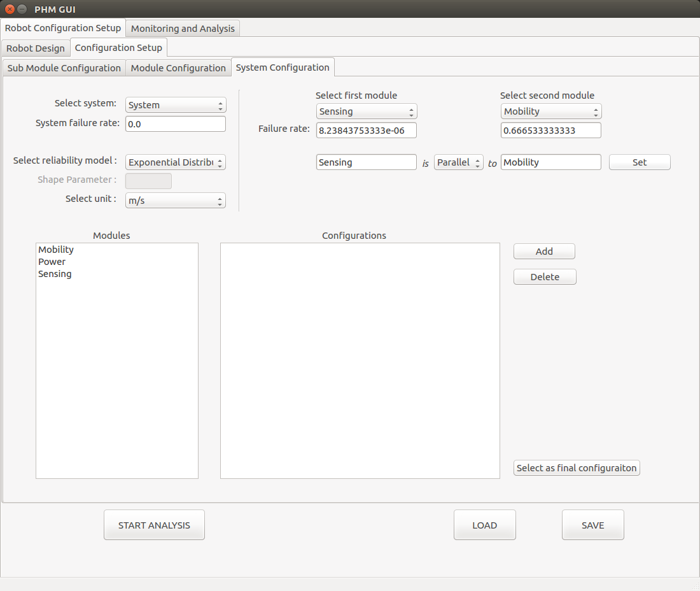Select the System Configuration tab
700x591 pixels.
pyautogui.click(x=283, y=68)
